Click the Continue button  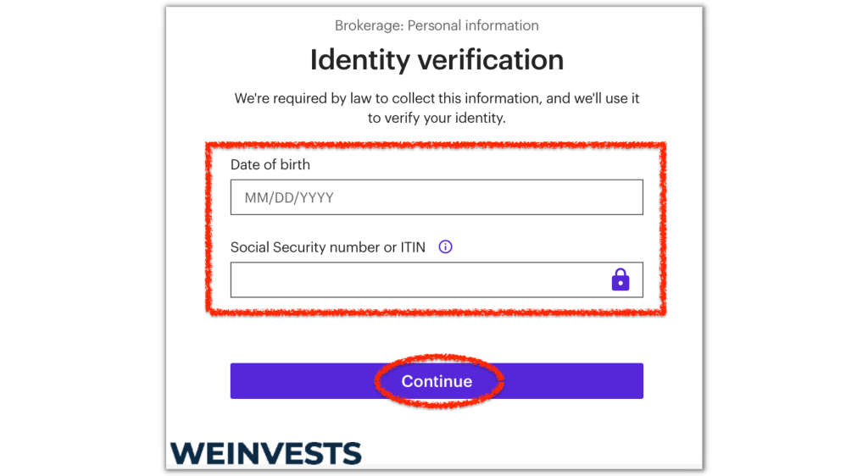pyautogui.click(x=437, y=381)
